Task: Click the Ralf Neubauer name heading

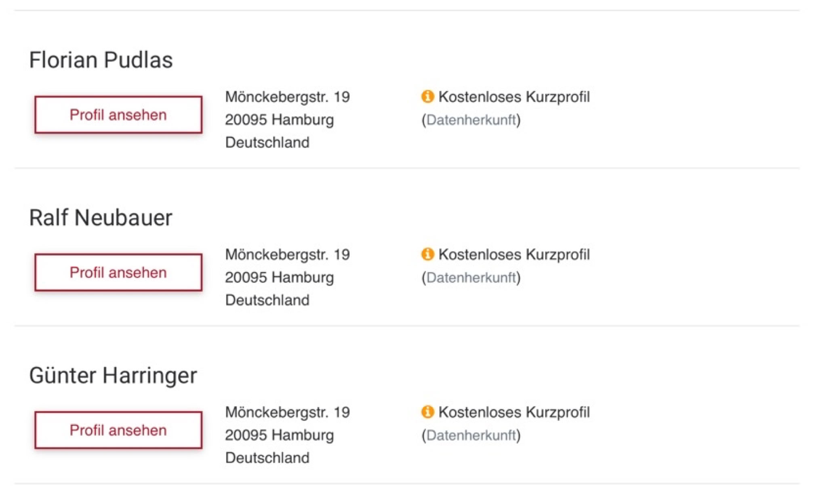Action: (101, 218)
